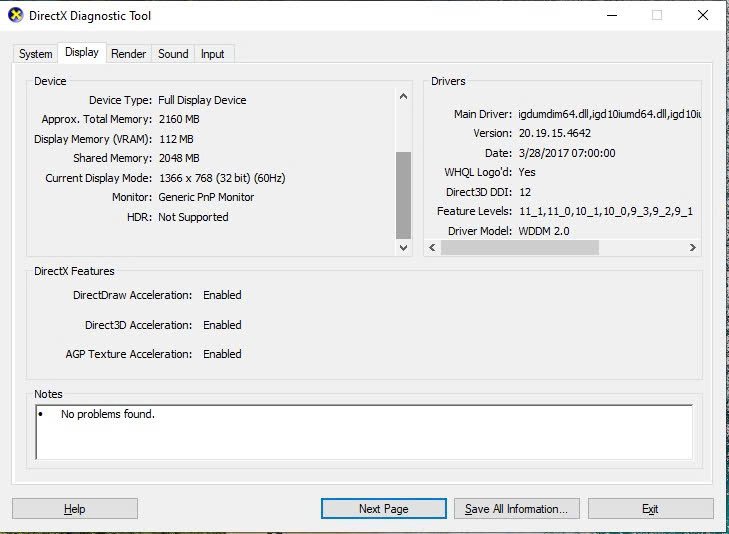Image resolution: width=729 pixels, height=534 pixels.
Task: Open the Input tab
Action: [x=212, y=54]
